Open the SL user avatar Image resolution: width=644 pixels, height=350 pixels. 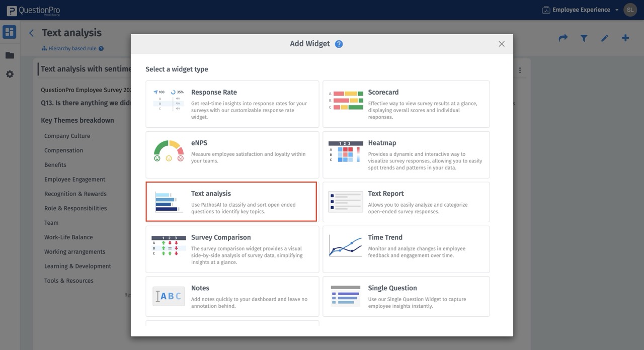click(630, 10)
